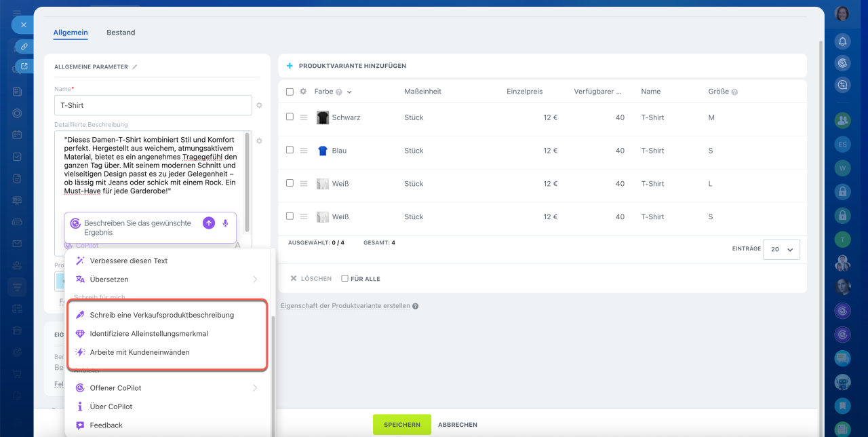Click the microphone voice input icon
Image resolution: width=868 pixels, height=437 pixels.
(x=226, y=223)
